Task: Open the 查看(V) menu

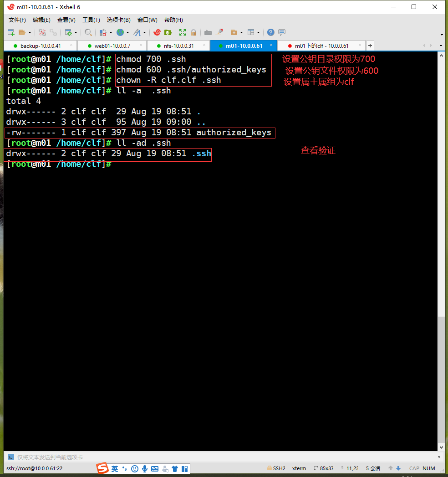Action: pyautogui.click(x=66, y=20)
